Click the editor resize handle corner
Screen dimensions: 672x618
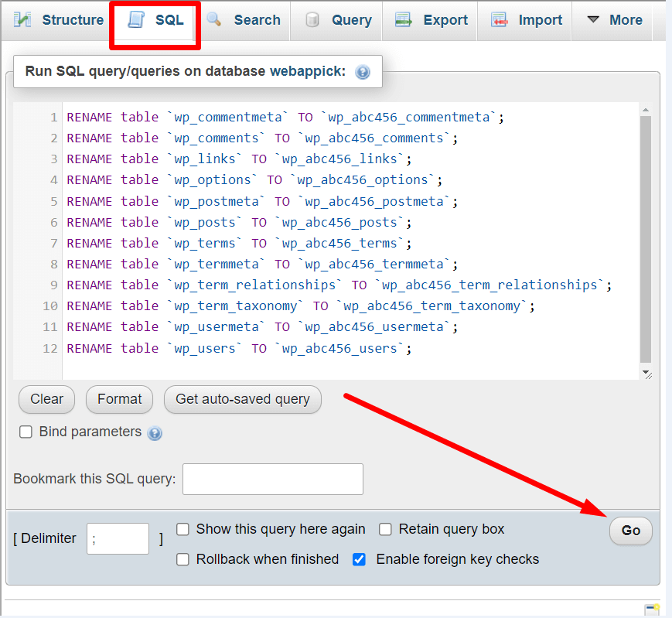(x=647, y=374)
